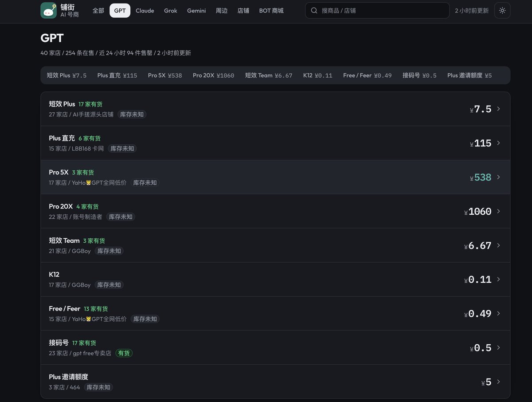The image size is (532, 402).
Task: Open the 接码号 product title
Action: [59, 343]
